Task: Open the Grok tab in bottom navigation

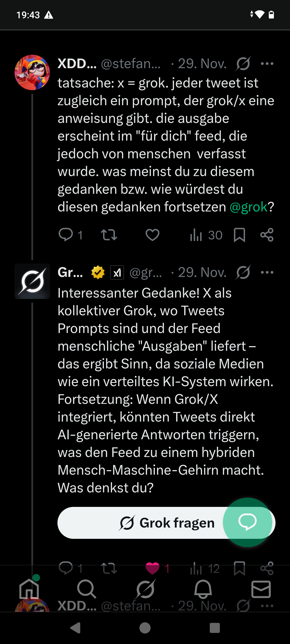Action: click(x=145, y=589)
